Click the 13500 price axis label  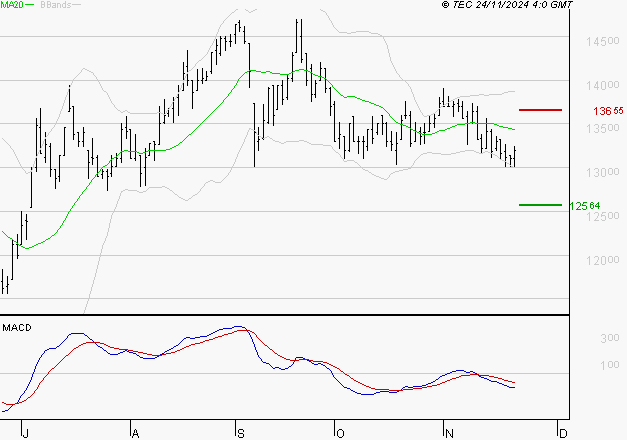coord(603,128)
